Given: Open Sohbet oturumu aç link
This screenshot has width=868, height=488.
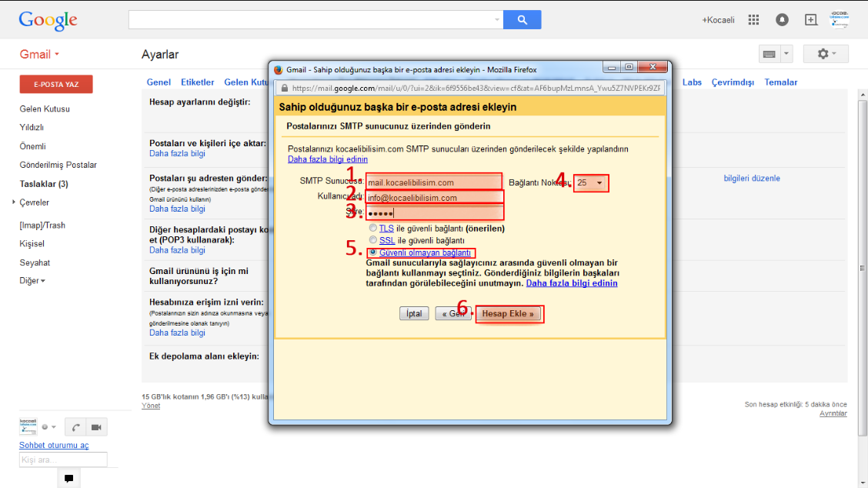Looking at the screenshot, I should pos(54,446).
